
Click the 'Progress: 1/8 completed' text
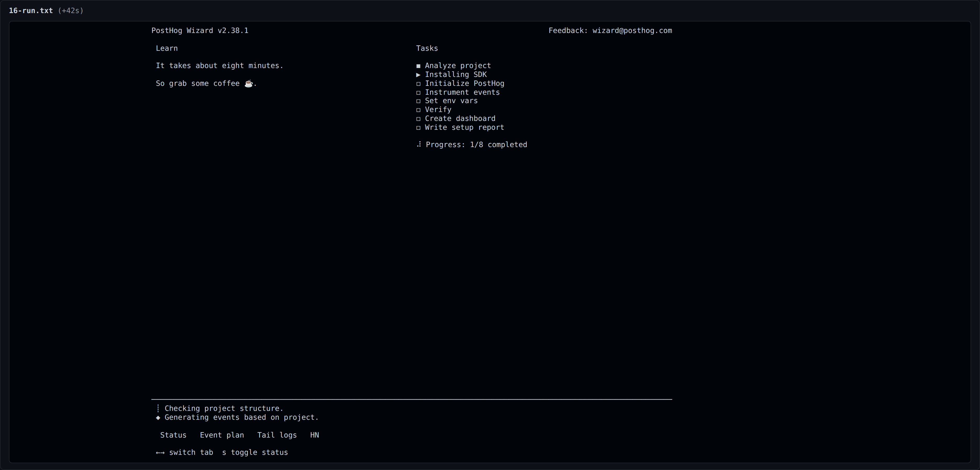pos(476,144)
